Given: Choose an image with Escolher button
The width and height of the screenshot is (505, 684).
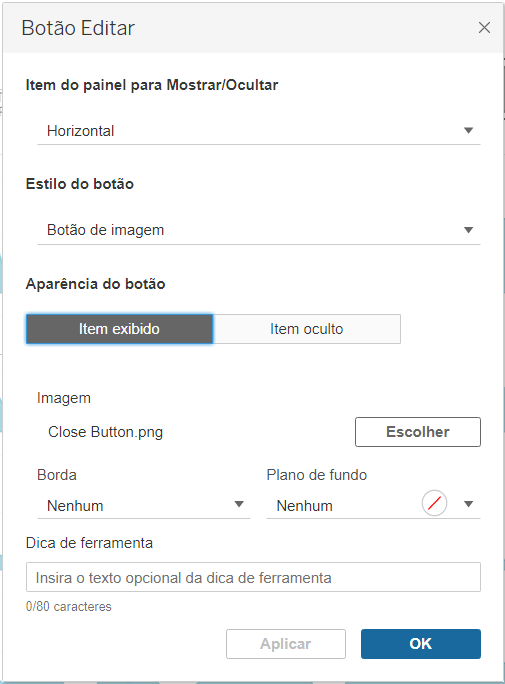Looking at the screenshot, I should pyautogui.click(x=418, y=432).
